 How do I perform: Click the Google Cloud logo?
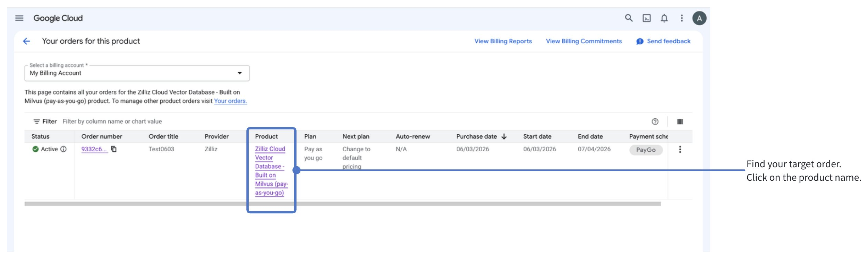pyautogui.click(x=58, y=18)
